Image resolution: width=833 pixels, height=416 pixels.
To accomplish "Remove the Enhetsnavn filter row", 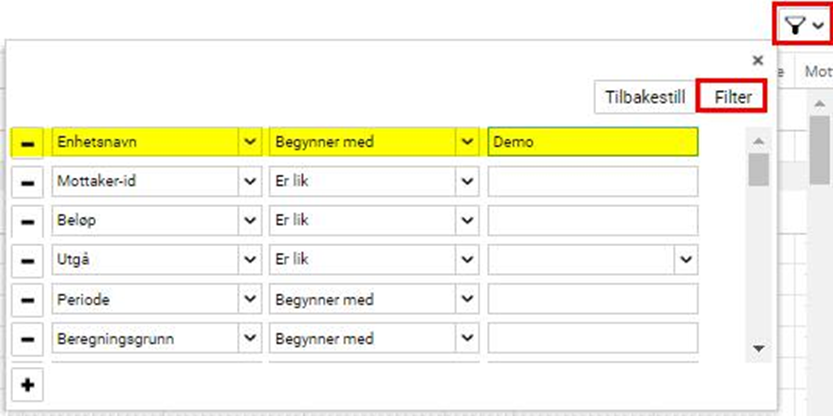I will coord(27,143).
